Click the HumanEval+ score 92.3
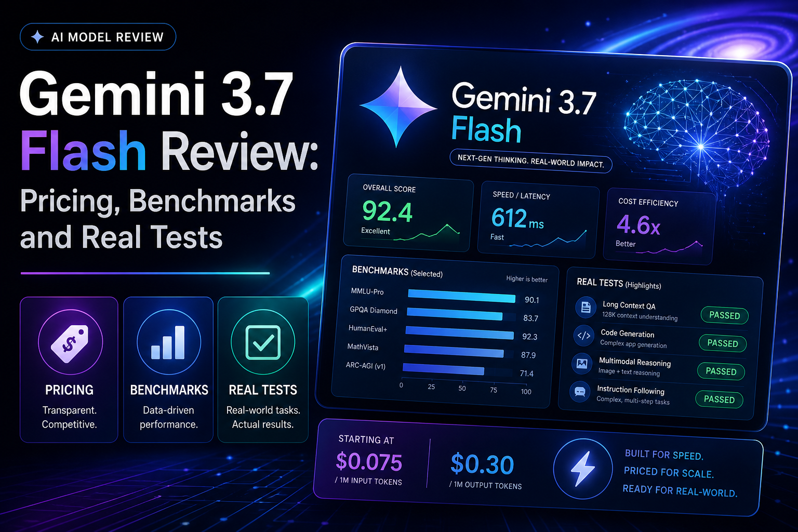 [529, 337]
